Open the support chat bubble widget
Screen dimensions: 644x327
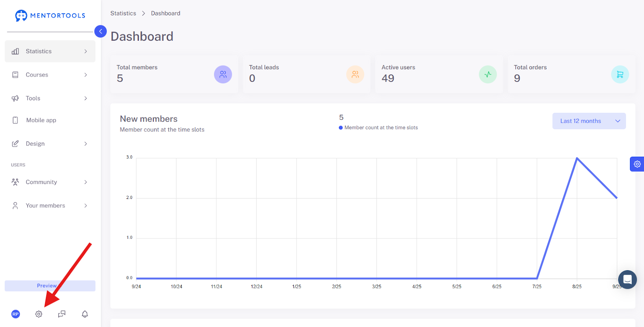coord(627,279)
